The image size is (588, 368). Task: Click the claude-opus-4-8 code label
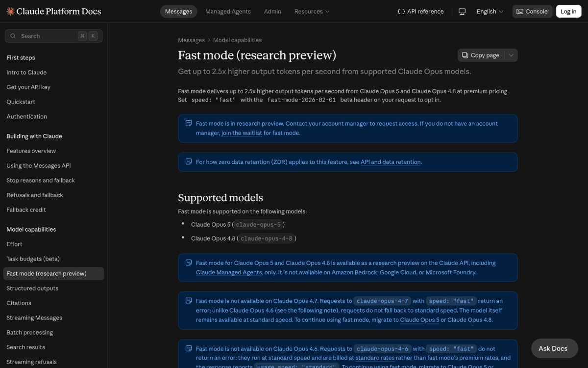click(x=266, y=238)
